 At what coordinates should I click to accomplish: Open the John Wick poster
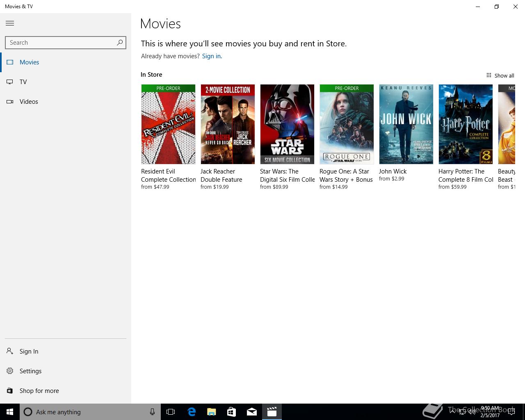tap(406, 124)
